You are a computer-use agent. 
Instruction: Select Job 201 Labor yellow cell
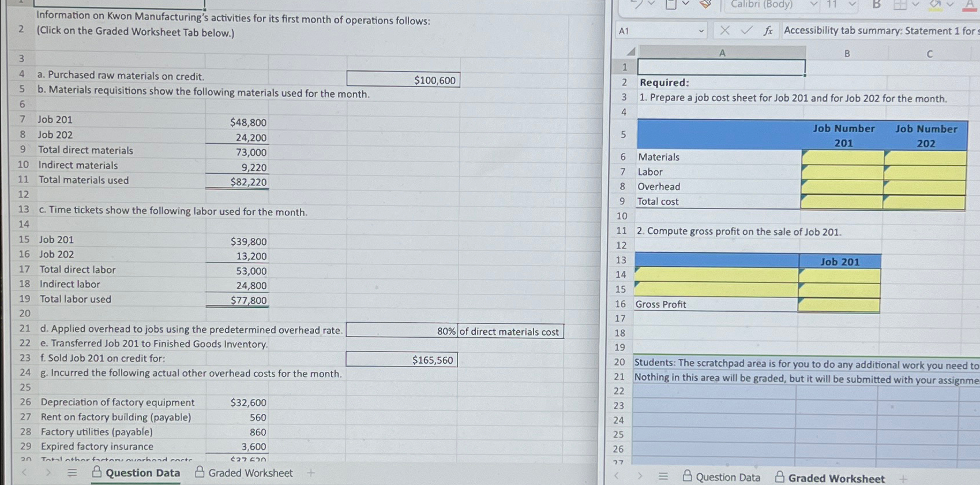tap(842, 172)
